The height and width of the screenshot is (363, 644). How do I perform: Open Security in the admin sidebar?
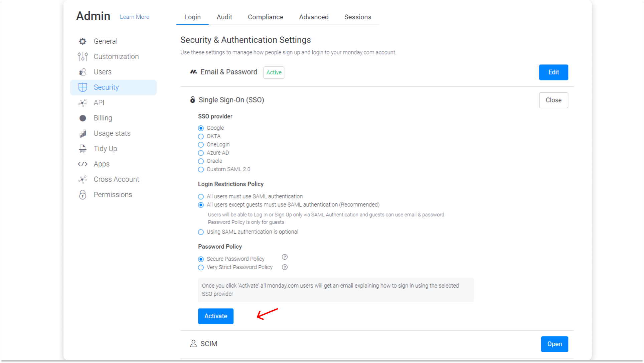(x=113, y=87)
